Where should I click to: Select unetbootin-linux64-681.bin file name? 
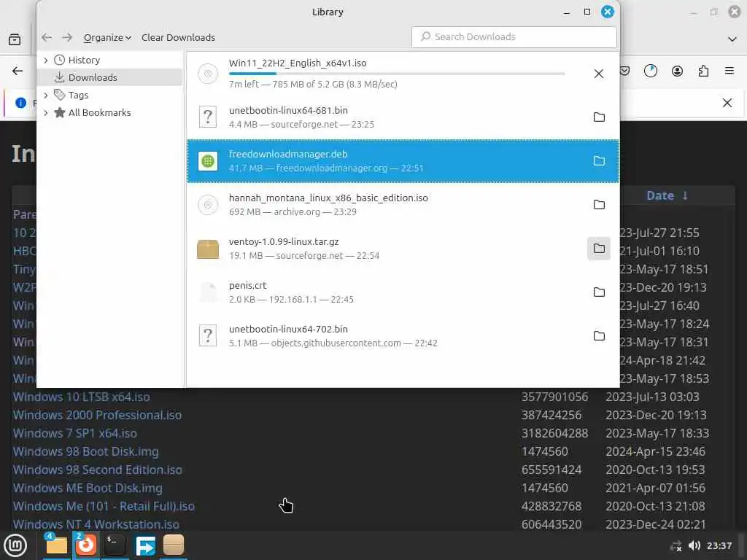pos(288,111)
